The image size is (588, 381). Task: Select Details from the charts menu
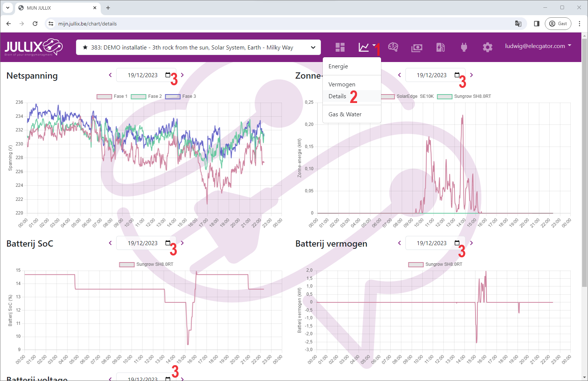tap(337, 96)
